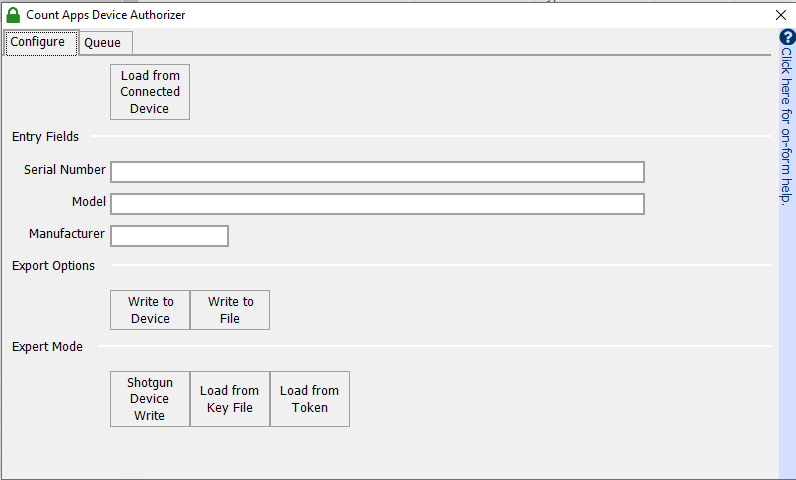Click the blue question mark help icon
Image resolution: width=796 pixels, height=480 pixels.
click(787, 37)
